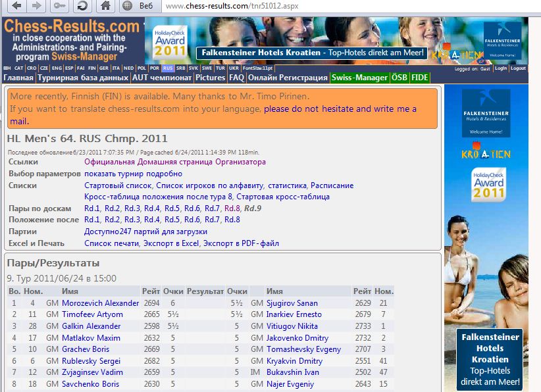Click the address bar URL field
Screen dimensions: 541x392
pyautogui.click(x=329, y=6)
